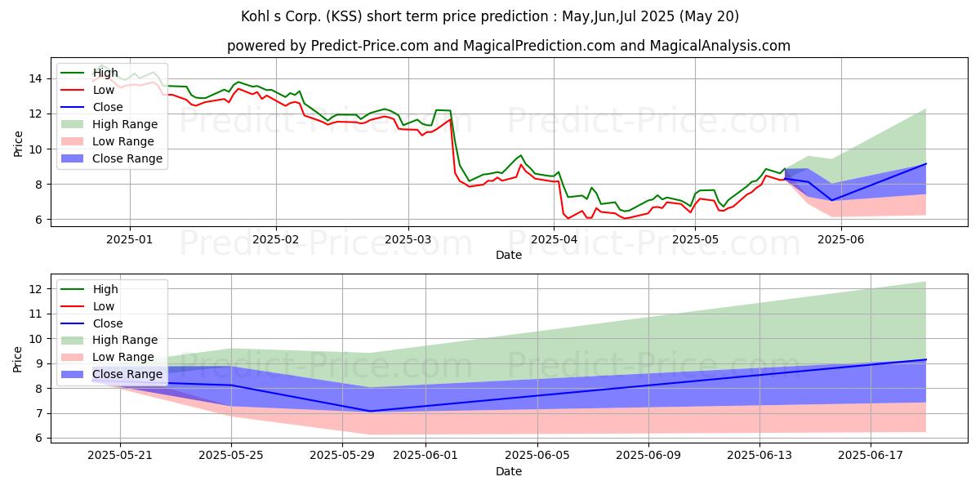Click the Low legend entry in top chart
The width and height of the screenshot is (980, 490).
90,90
